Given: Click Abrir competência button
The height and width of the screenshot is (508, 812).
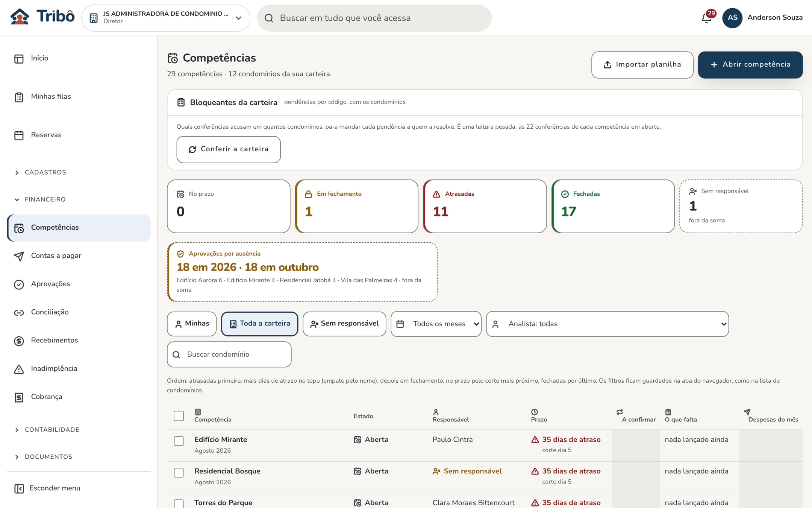Looking at the screenshot, I should pyautogui.click(x=750, y=65).
